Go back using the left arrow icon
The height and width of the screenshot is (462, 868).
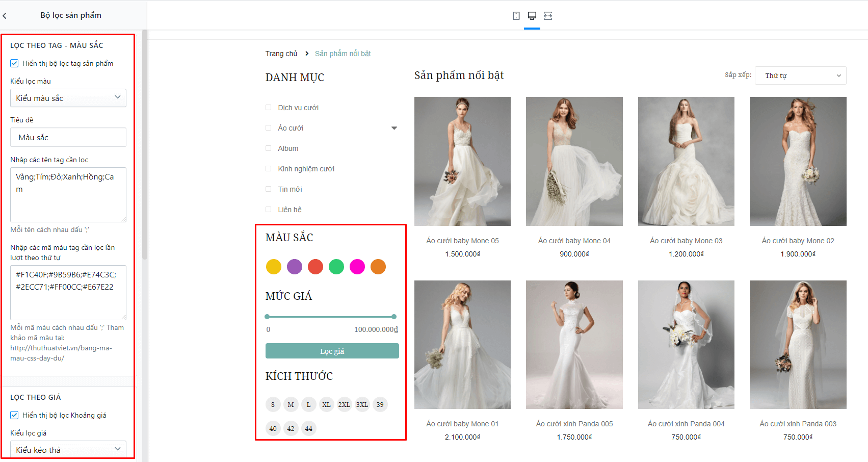pyautogui.click(x=5, y=16)
